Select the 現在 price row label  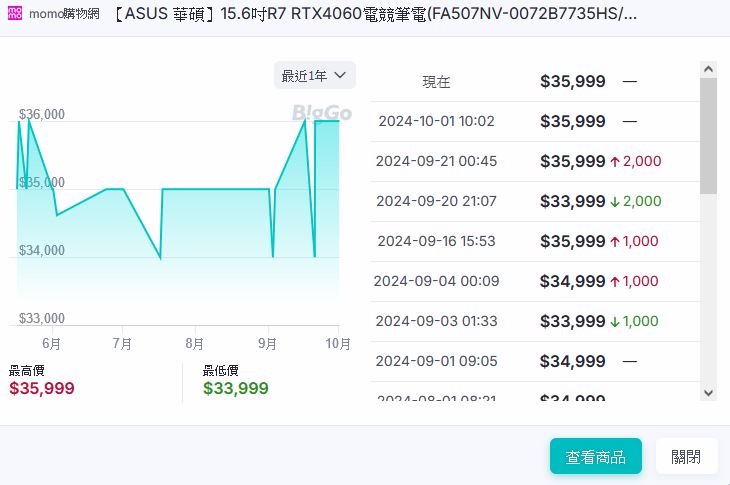click(436, 82)
